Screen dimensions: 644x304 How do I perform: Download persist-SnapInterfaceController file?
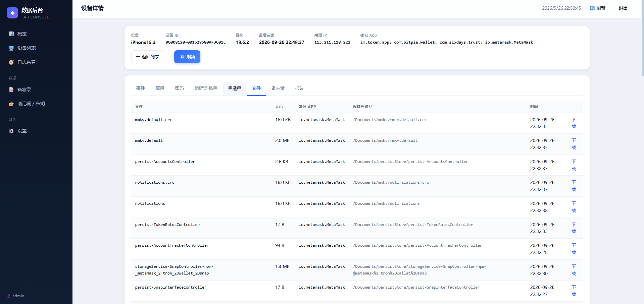(574, 291)
